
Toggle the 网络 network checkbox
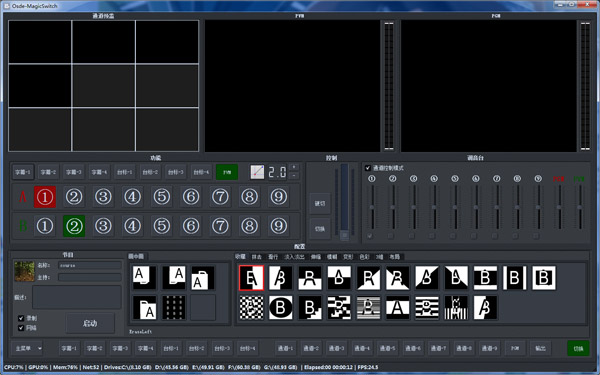(21, 328)
